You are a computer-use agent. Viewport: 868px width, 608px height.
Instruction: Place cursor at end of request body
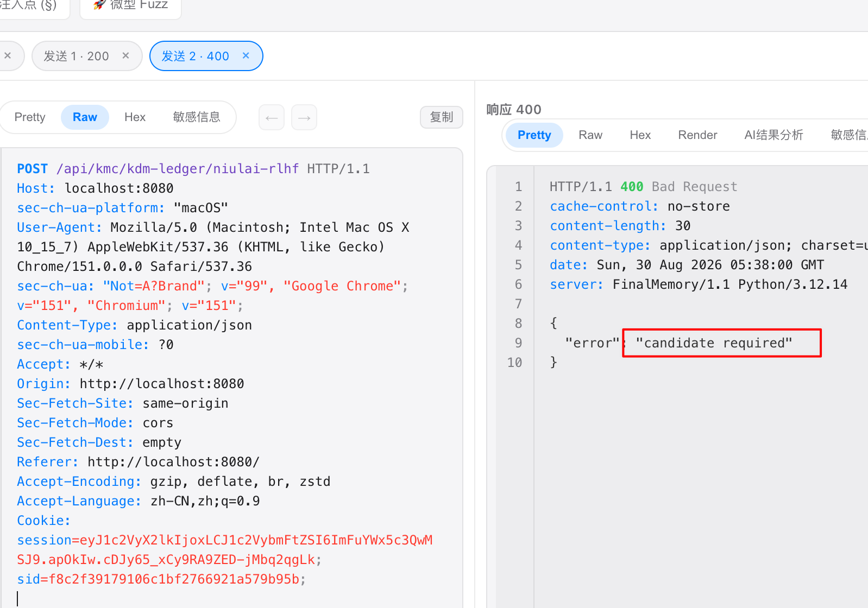click(18, 598)
